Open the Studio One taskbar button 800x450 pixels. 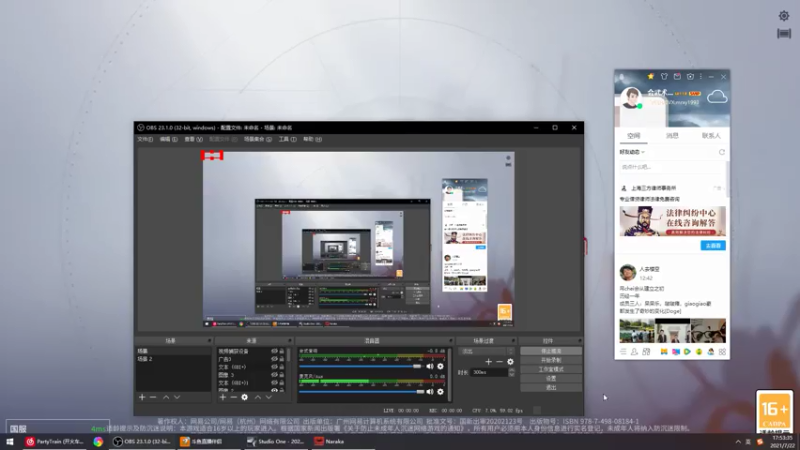[276, 442]
